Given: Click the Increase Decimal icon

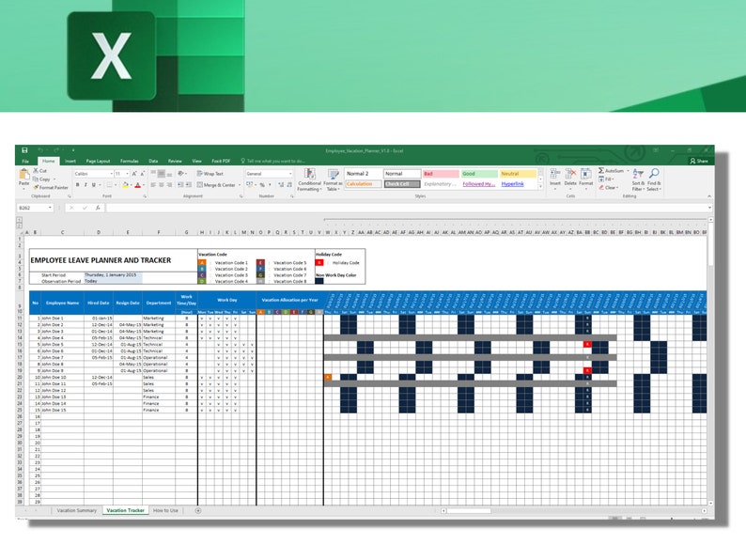Looking at the screenshot, I should click(x=279, y=184).
